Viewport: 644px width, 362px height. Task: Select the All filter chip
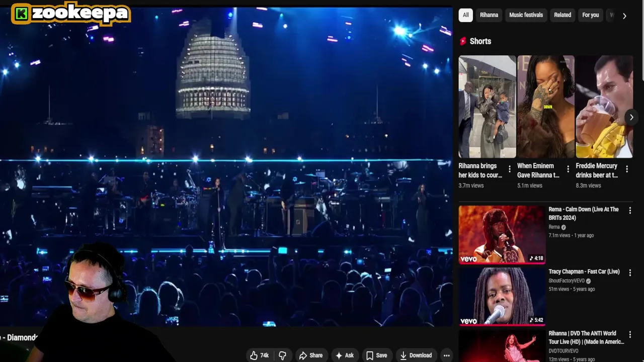click(x=466, y=15)
